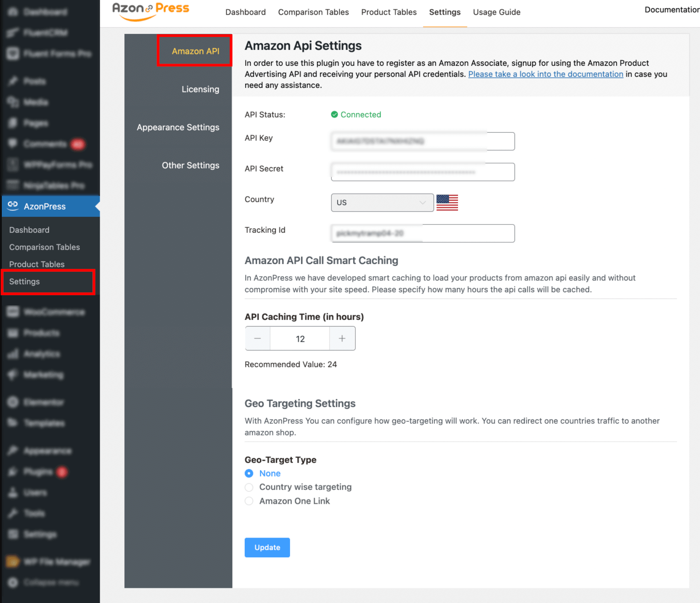
Task: Open AzonPress Dashboard submenu in sidebar
Action: point(29,230)
